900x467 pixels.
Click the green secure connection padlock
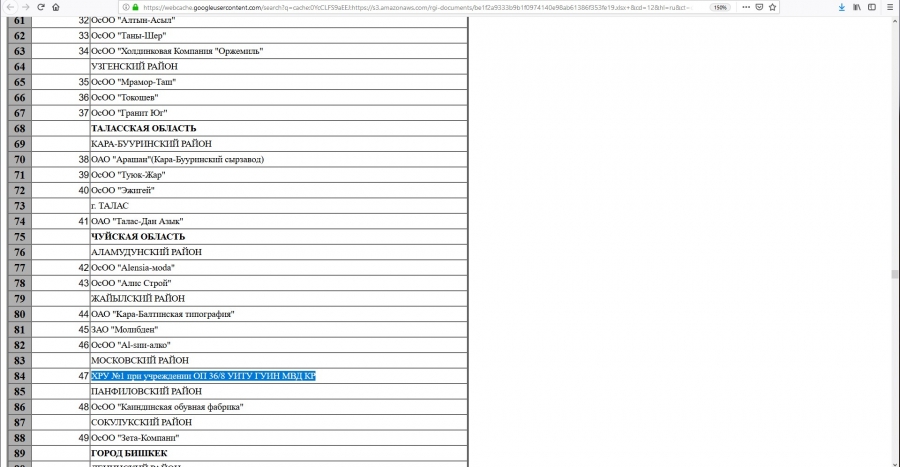pos(135,7)
